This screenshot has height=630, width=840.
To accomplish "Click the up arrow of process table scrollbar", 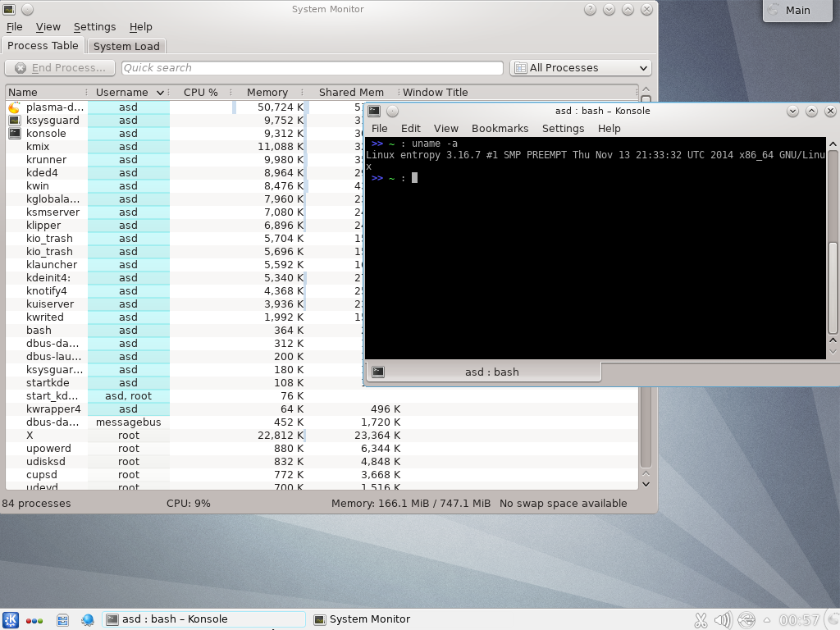I will click(646, 89).
